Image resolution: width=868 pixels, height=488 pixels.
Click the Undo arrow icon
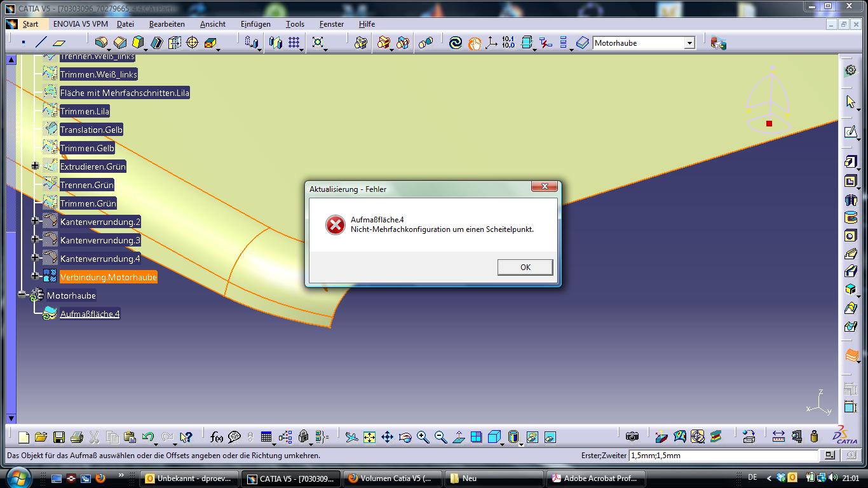148,437
